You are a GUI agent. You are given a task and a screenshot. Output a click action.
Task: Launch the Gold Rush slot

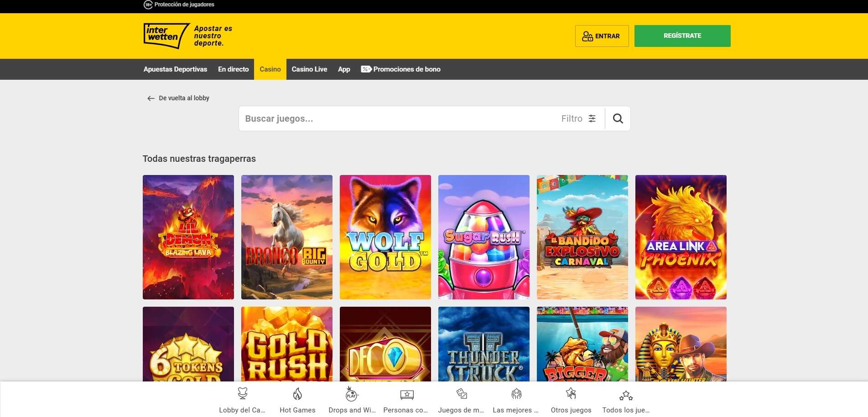click(287, 344)
